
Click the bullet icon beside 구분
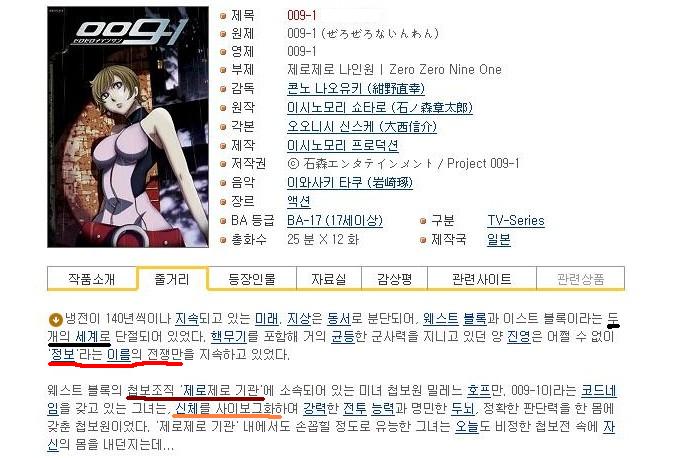point(423,221)
